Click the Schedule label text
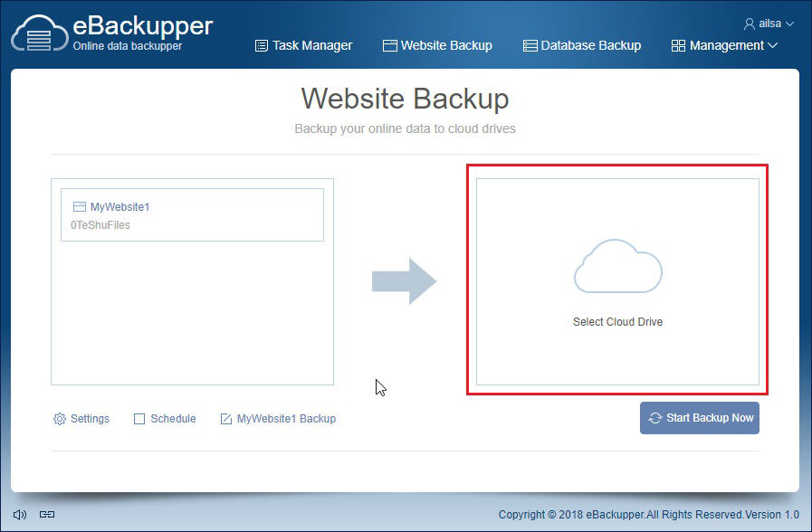Image resolution: width=812 pixels, height=532 pixels. point(173,419)
